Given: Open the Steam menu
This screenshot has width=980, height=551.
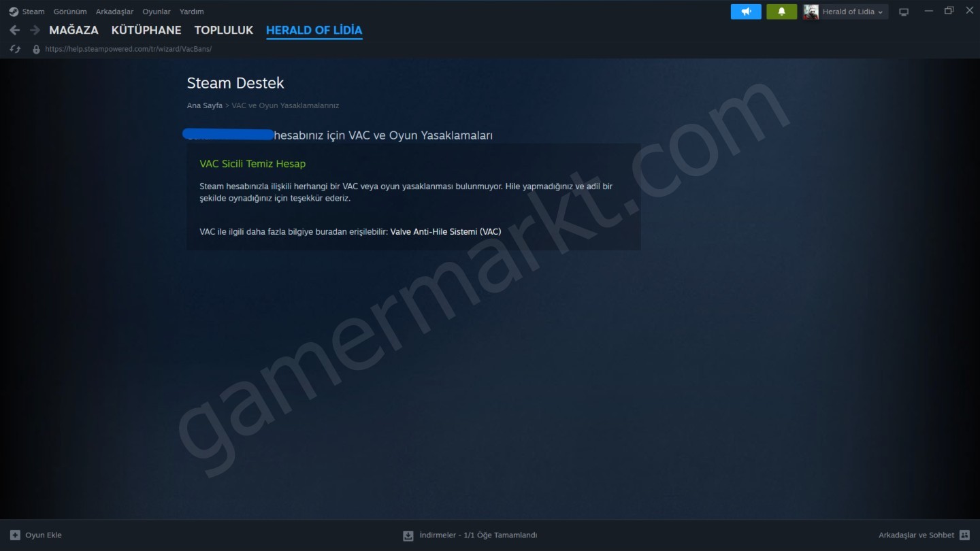Looking at the screenshot, I should click(x=33, y=12).
